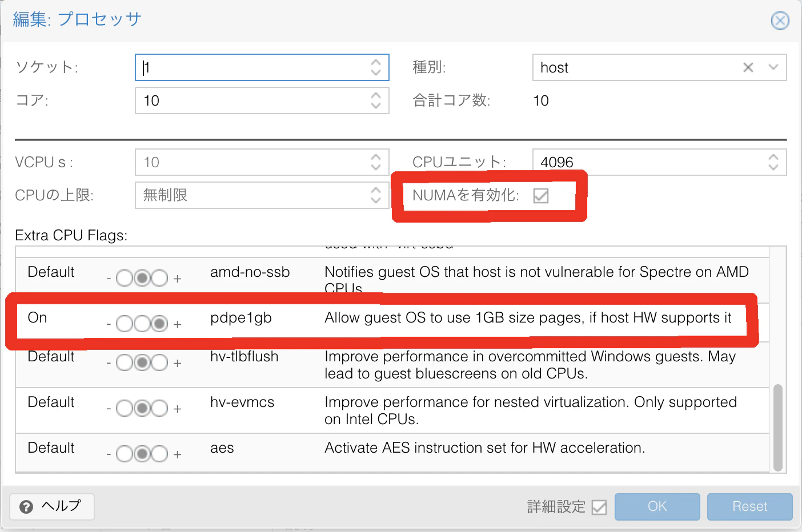Viewport: 802px width, 532px height.
Task: Click the help question mark icon
Action: [26, 507]
